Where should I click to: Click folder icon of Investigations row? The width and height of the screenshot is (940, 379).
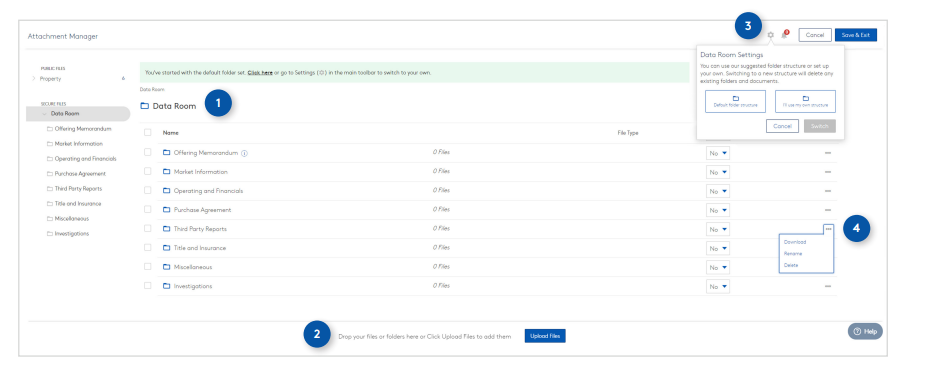[167, 286]
